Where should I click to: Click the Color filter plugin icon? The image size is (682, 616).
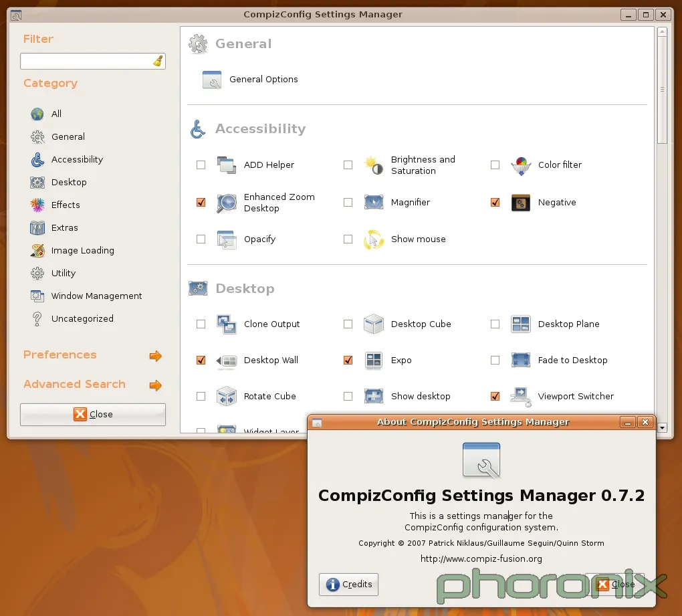pos(521,165)
